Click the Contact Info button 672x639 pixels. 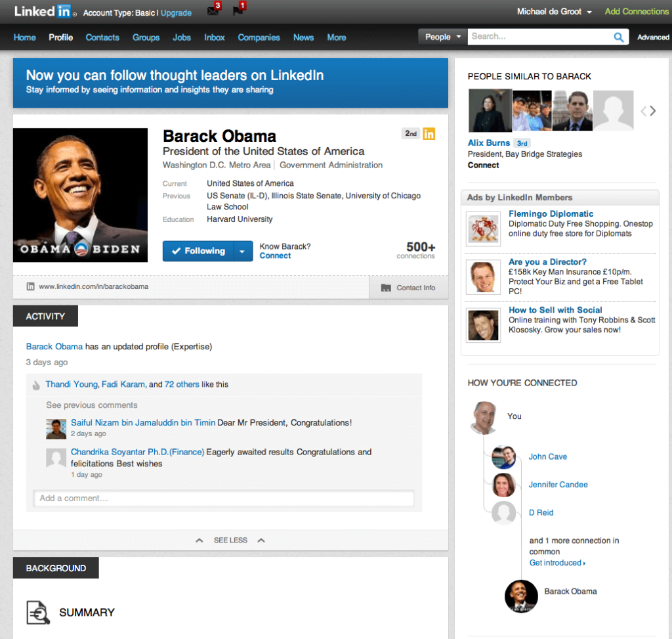pyautogui.click(x=408, y=288)
